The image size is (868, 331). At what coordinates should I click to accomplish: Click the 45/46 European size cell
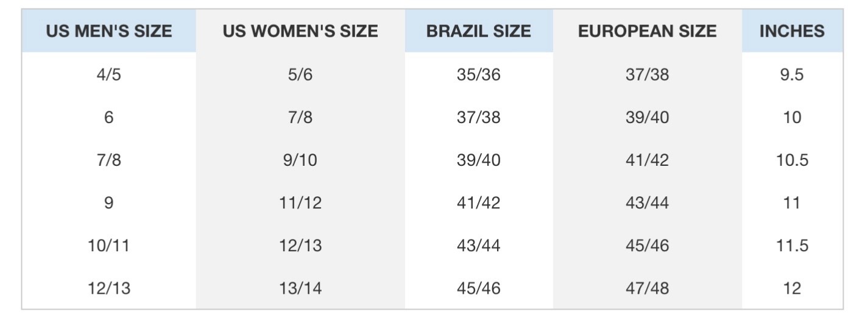pyautogui.click(x=647, y=246)
